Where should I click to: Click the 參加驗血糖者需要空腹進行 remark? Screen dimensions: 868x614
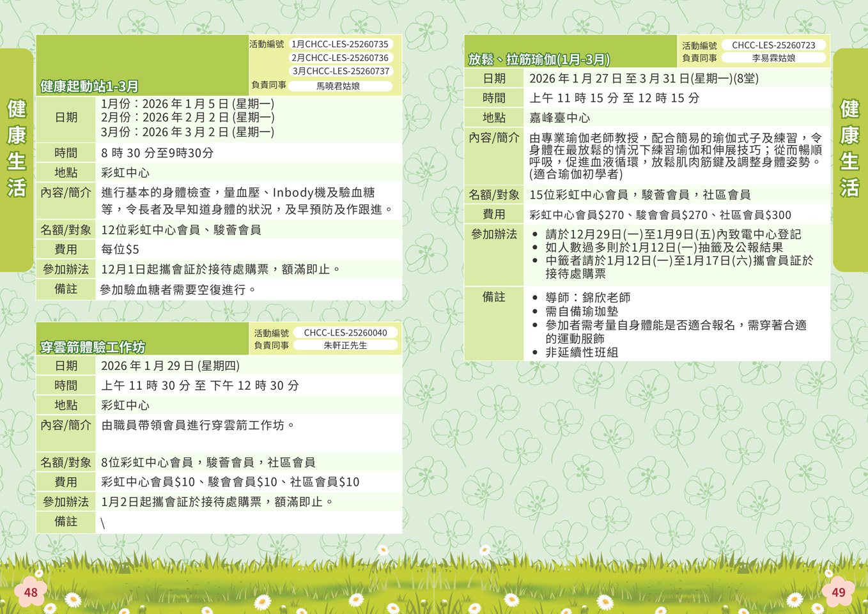(x=178, y=289)
